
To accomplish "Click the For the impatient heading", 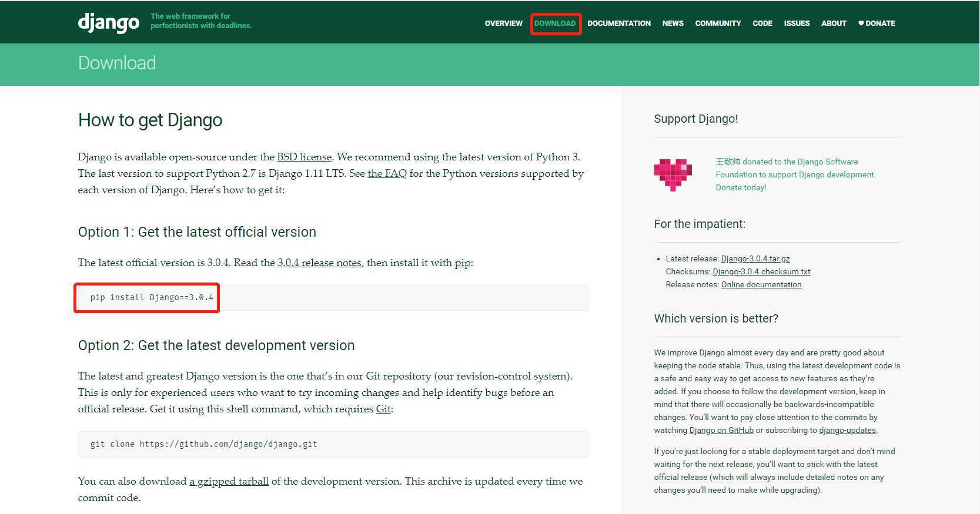I will (700, 224).
